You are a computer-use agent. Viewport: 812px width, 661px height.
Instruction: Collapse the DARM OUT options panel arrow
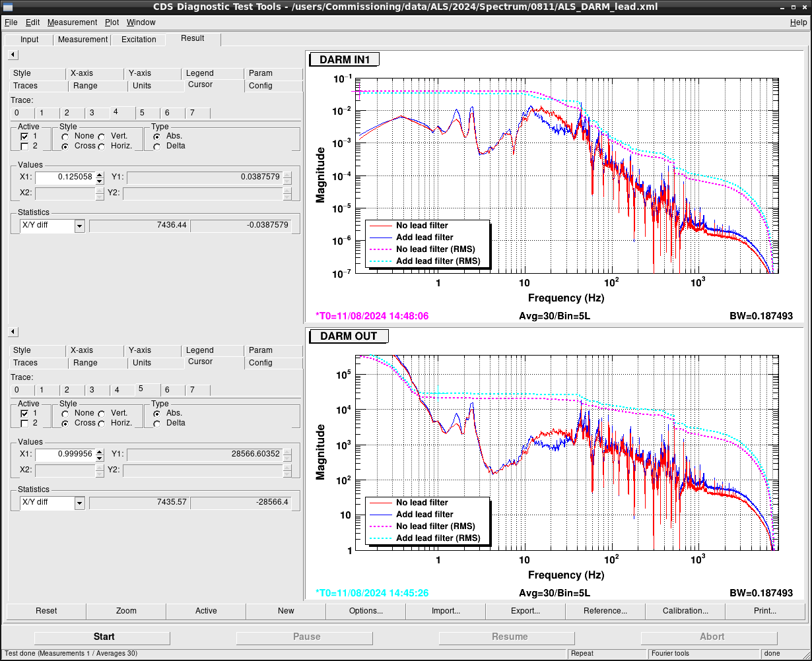(13, 331)
